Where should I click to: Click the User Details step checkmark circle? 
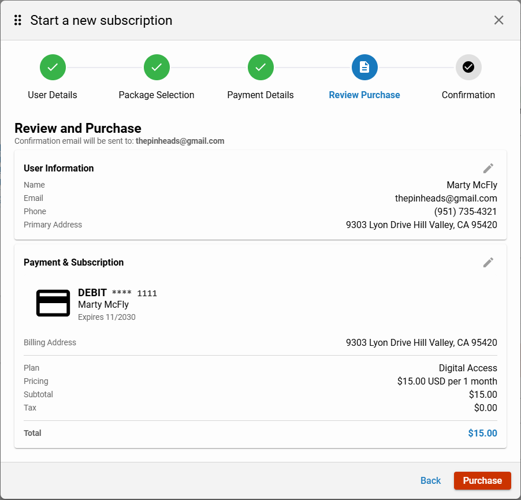click(53, 67)
